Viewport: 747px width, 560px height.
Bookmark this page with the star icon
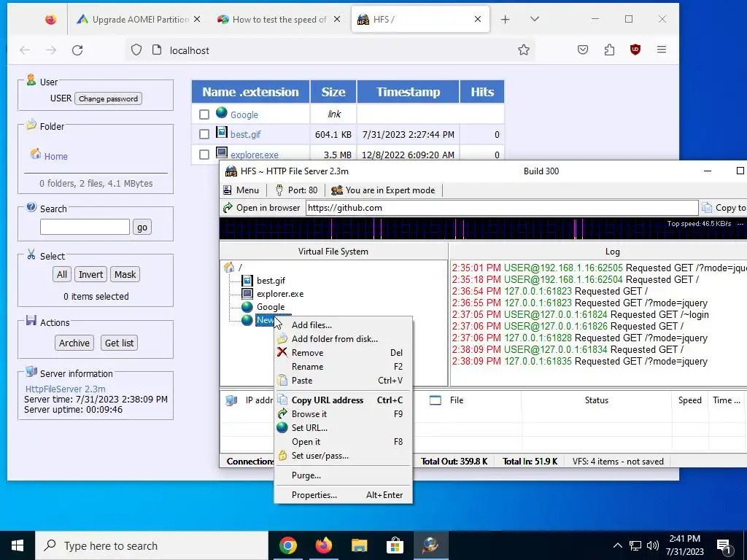524,50
